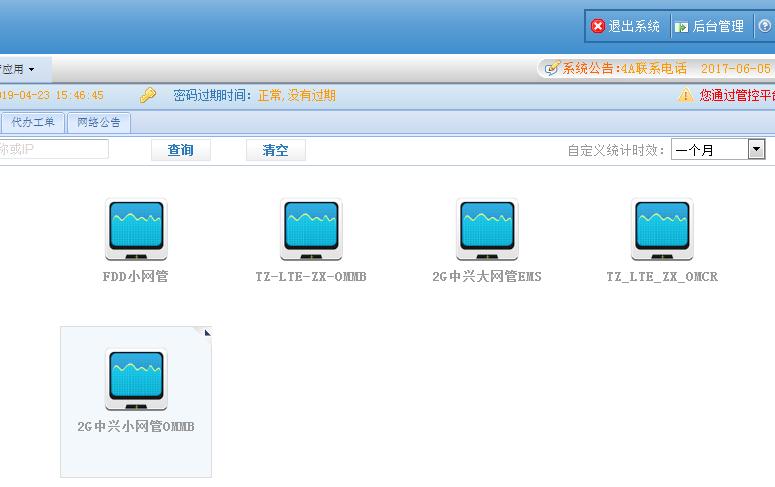Image resolution: width=775 pixels, height=487 pixels.
Task: Open the FDD小网管 monitor icon
Action: click(136, 229)
